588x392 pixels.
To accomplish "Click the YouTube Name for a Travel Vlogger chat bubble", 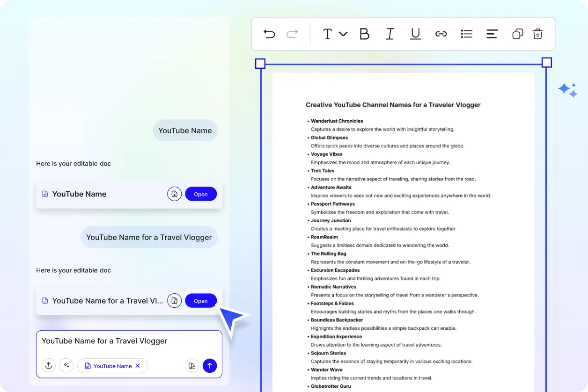I will click(x=149, y=237).
